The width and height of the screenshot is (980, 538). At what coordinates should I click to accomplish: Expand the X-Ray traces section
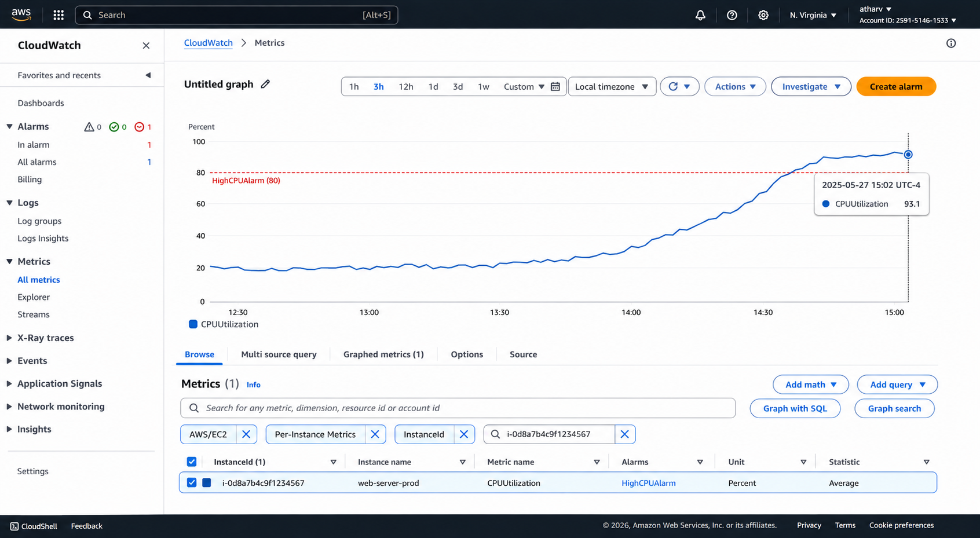tap(9, 338)
